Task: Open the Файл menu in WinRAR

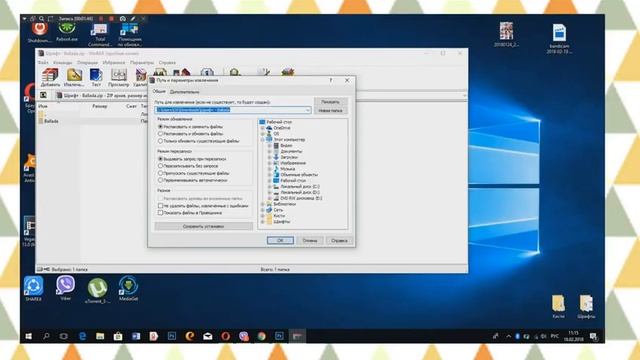Action: pos(43,62)
